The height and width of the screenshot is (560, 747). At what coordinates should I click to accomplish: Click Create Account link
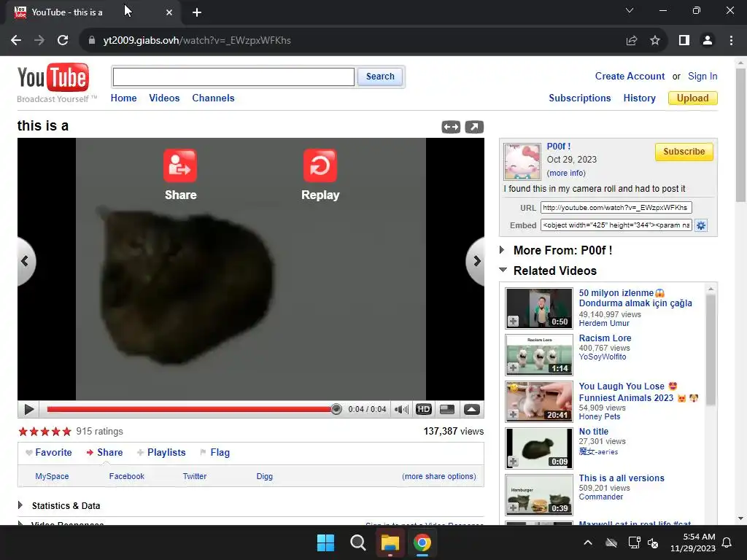pos(630,76)
